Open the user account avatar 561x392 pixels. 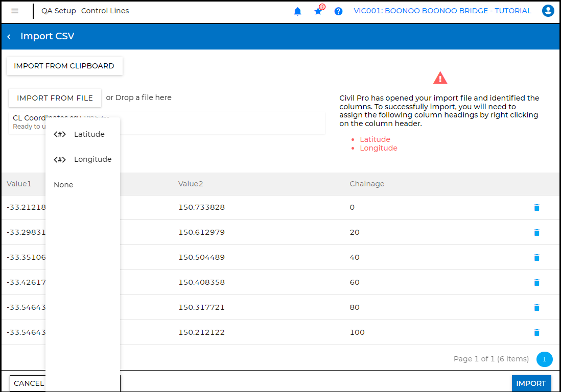pos(548,11)
